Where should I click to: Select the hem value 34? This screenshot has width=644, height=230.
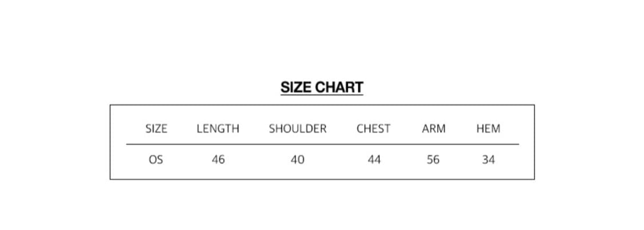(x=488, y=160)
